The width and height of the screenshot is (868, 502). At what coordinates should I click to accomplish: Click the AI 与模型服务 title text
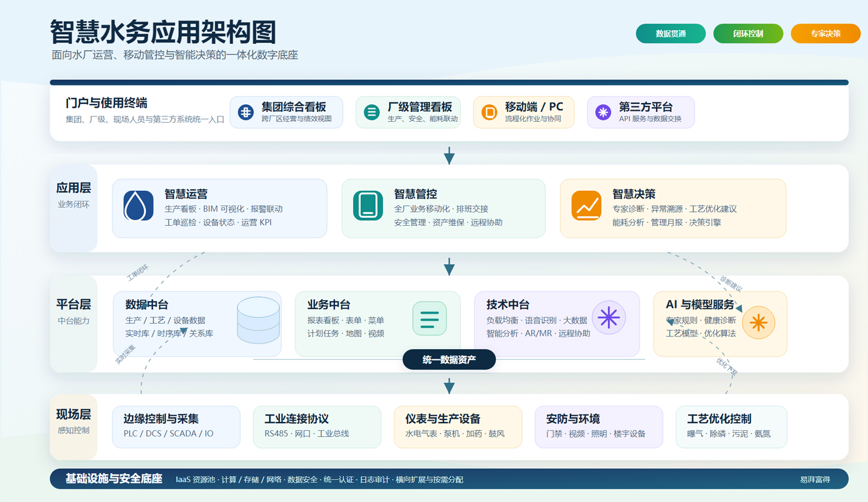coord(700,305)
